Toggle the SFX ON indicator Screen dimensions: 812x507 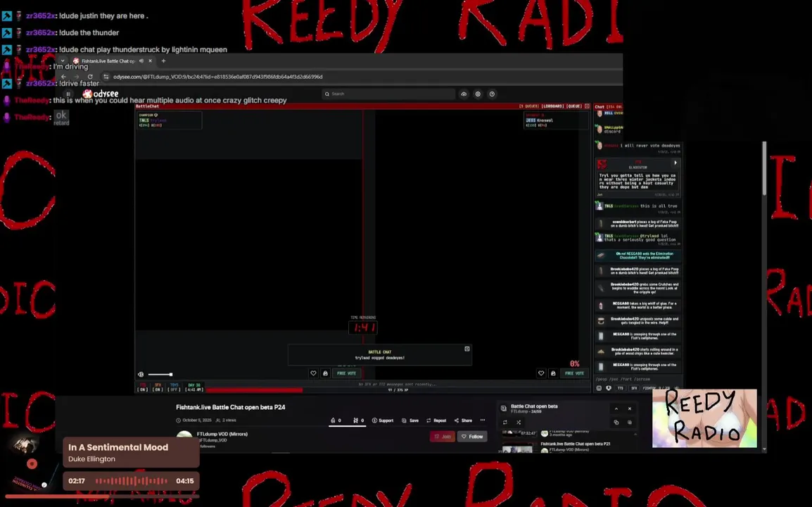tap(158, 388)
